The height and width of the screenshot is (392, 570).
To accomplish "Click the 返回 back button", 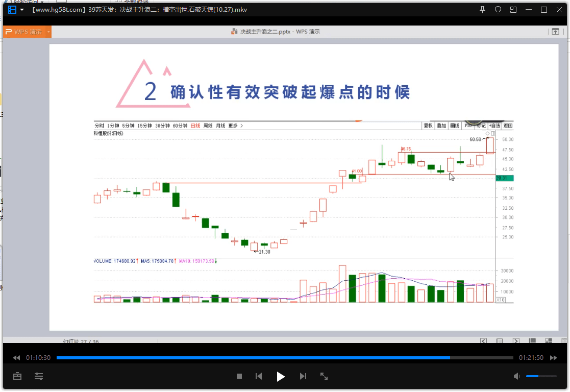I will coord(508,126).
